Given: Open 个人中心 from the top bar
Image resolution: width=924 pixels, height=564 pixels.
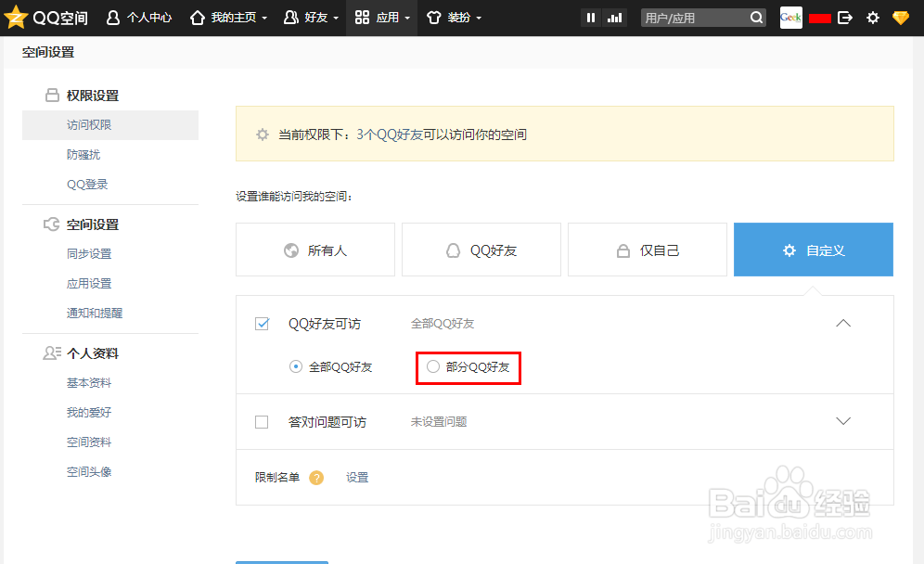Looking at the screenshot, I should pyautogui.click(x=139, y=18).
